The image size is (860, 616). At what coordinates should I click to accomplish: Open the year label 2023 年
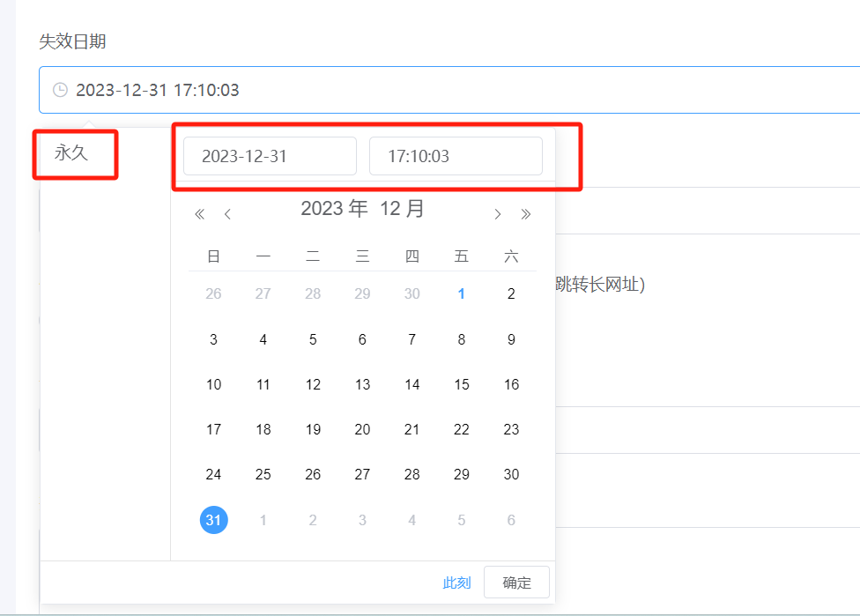[x=334, y=209]
